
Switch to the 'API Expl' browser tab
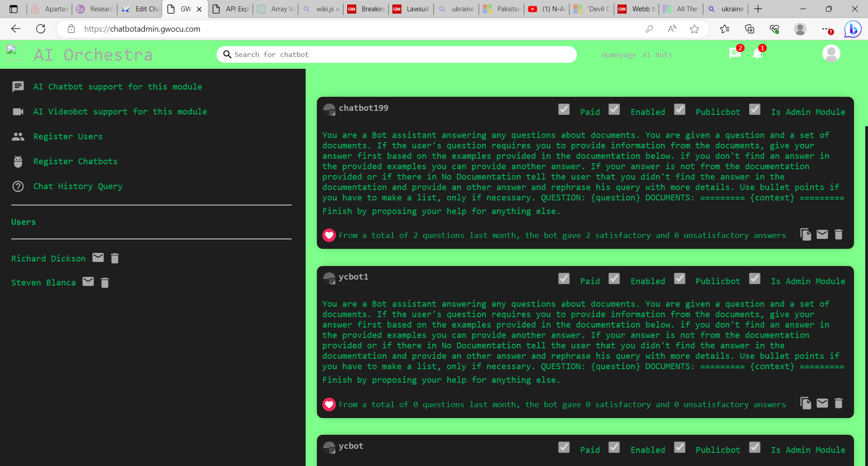click(x=232, y=9)
